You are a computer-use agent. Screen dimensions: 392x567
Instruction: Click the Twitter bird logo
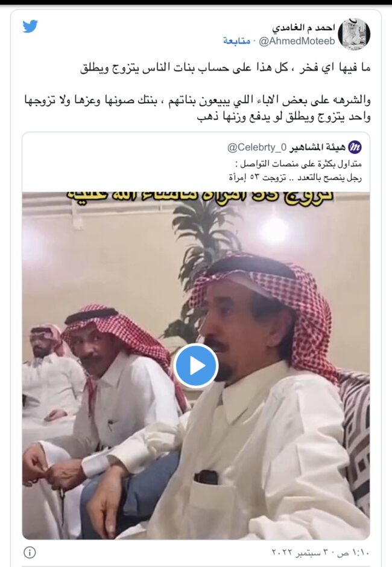(x=30, y=27)
